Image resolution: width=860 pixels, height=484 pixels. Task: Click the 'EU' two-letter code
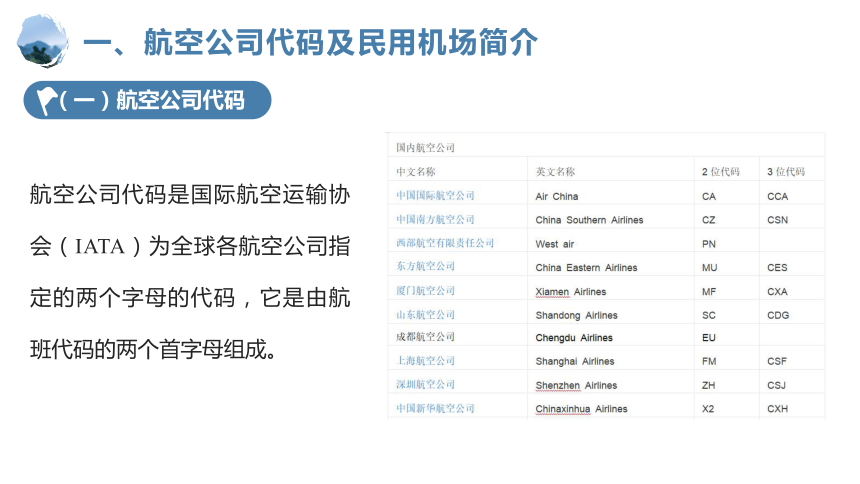click(x=709, y=338)
